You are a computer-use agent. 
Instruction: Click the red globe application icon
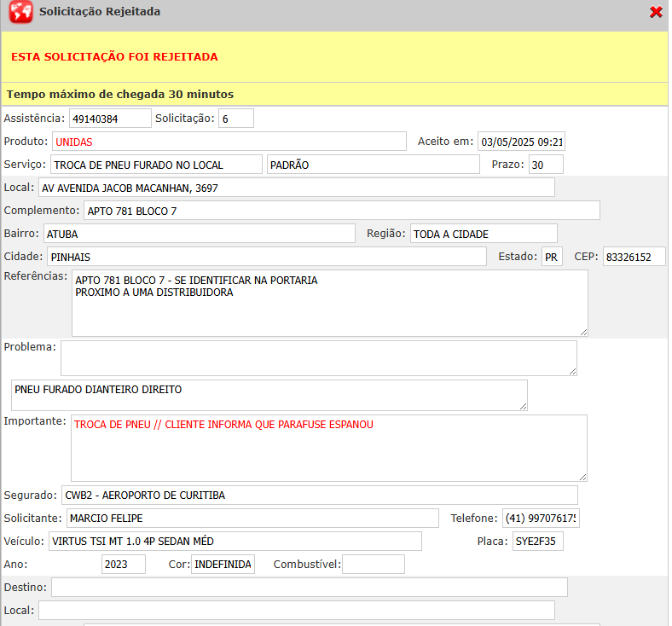(x=20, y=12)
